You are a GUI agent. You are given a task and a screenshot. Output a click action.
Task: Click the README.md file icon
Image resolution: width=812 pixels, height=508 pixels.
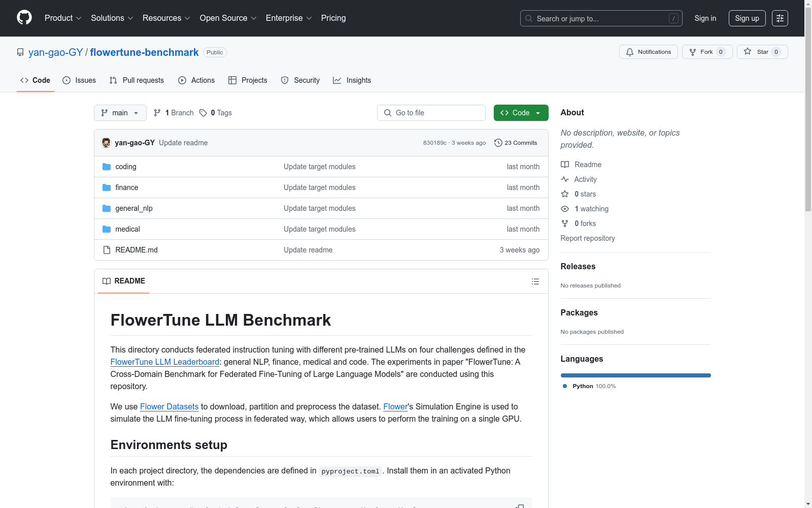tap(107, 250)
